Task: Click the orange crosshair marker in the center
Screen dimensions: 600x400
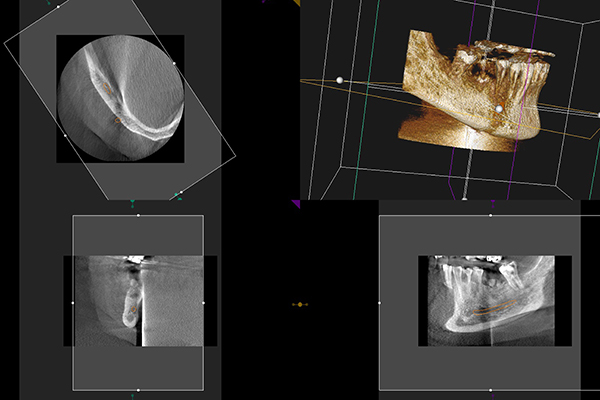Action: coord(300,303)
